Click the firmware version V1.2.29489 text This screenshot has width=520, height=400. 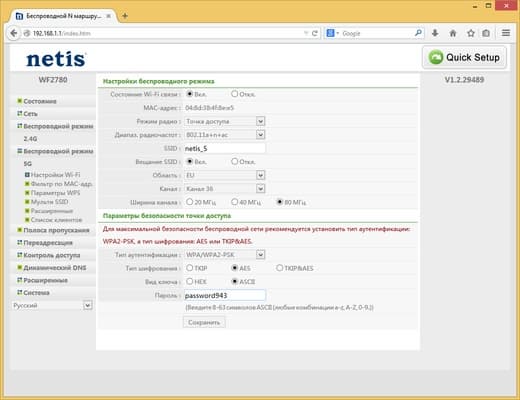[464, 80]
